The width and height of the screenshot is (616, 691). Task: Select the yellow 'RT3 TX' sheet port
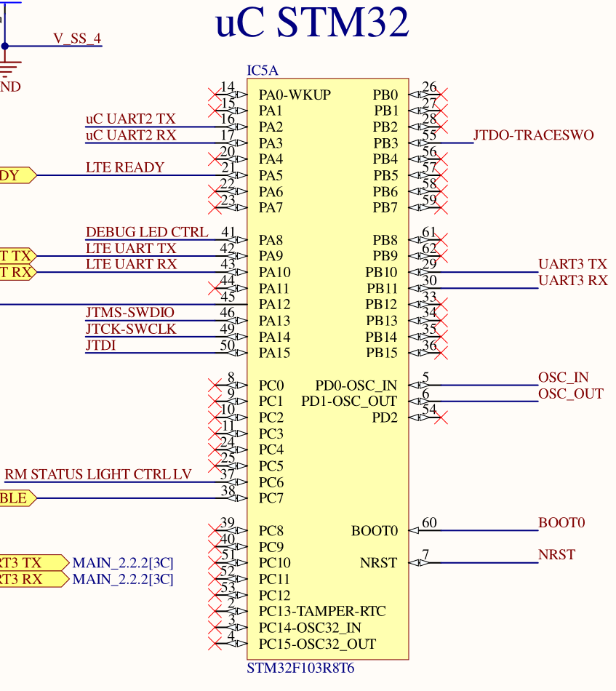click(34, 563)
